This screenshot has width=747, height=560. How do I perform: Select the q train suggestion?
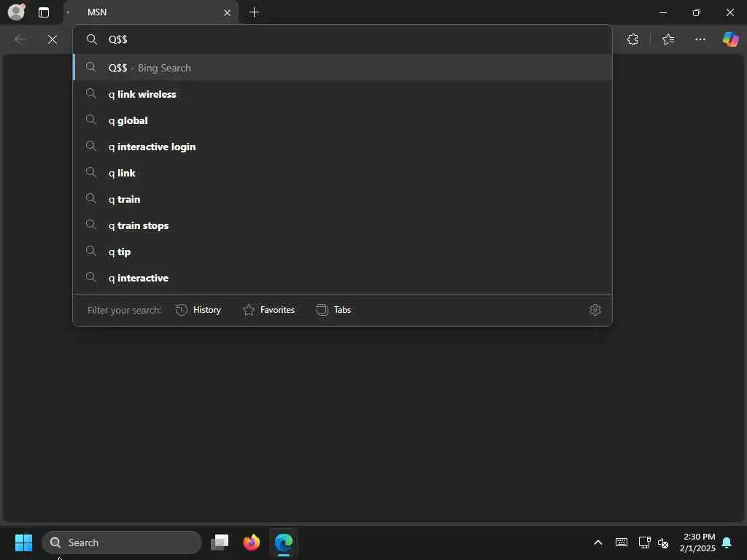[x=342, y=199]
